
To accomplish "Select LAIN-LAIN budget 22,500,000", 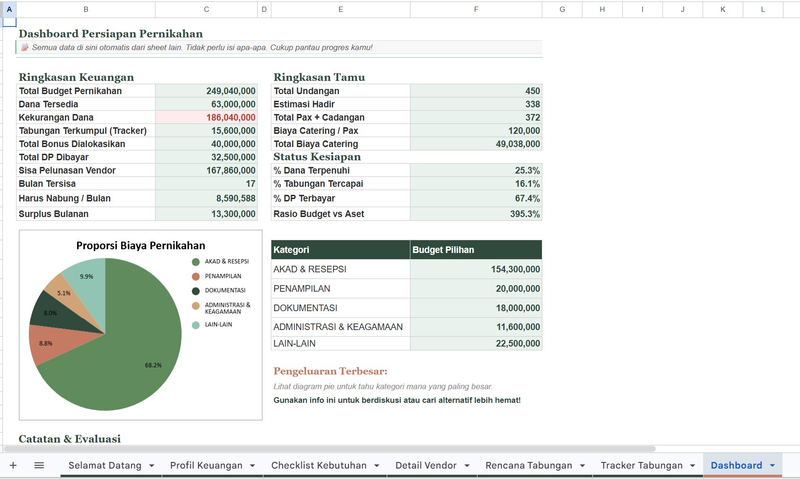I will pos(476,343).
